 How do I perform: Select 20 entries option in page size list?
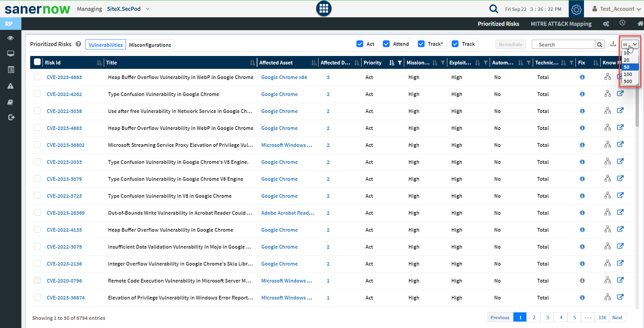pyautogui.click(x=630, y=60)
